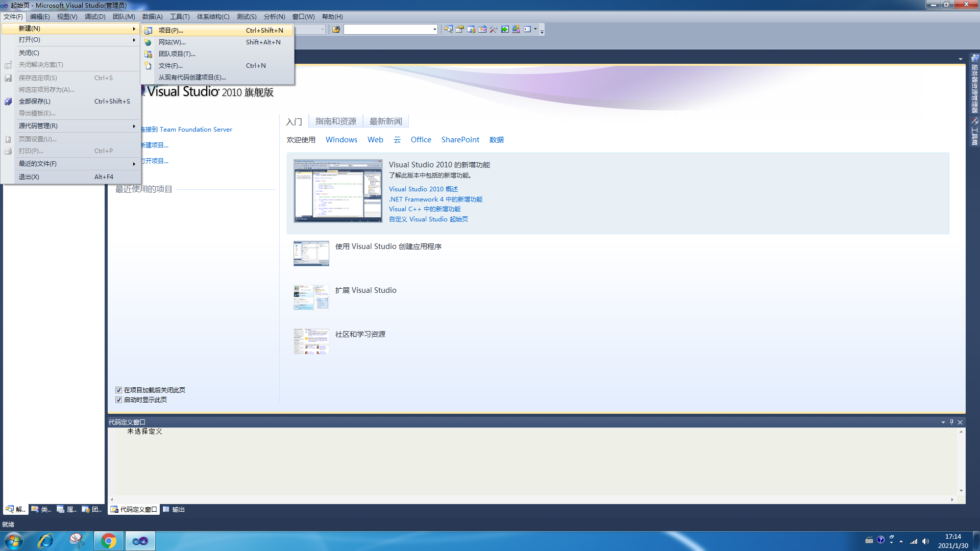Click the code definition horizontal scrollbar right arrow
The height and width of the screenshot is (551, 980).
coord(952,499)
